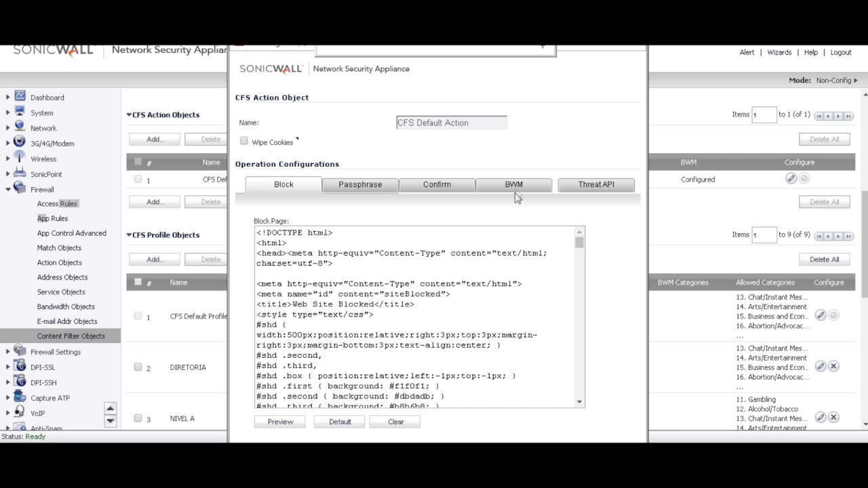Screen dimensions: 868x488
Task: Go to the next page of CFS Profile Objects
Action: [839, 236]
